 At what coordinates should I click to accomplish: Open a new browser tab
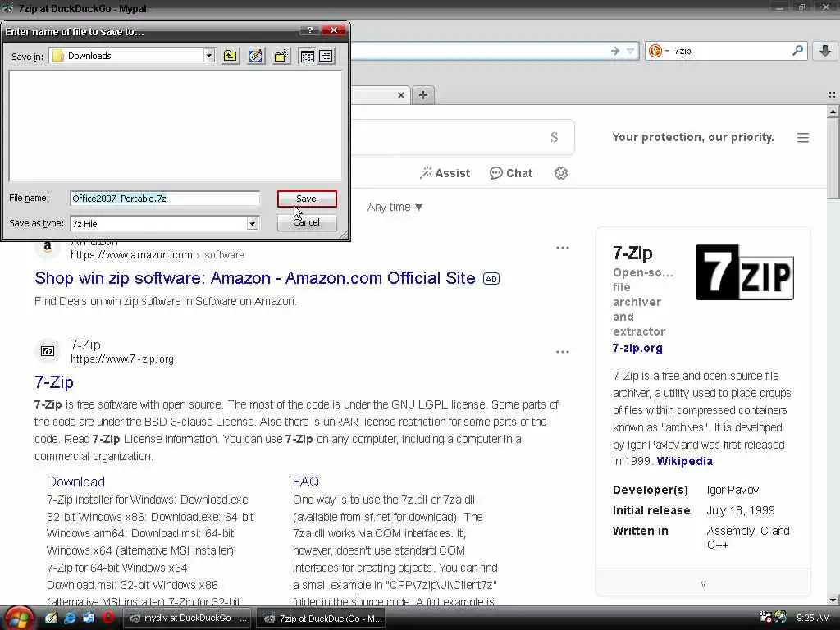[423, 95]
